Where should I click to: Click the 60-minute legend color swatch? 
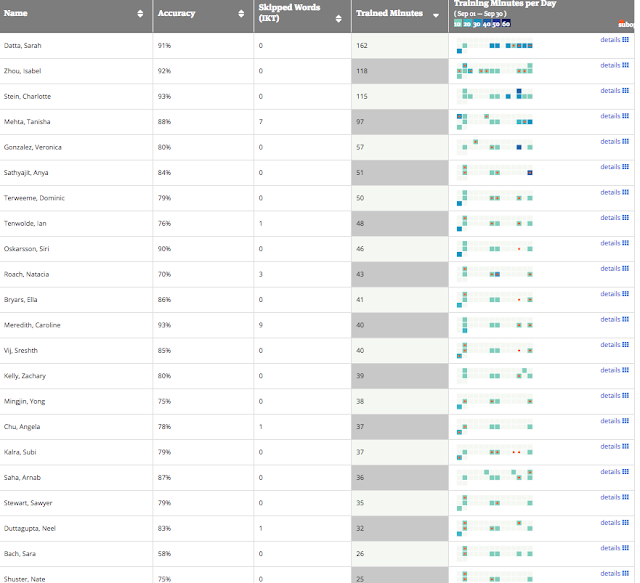click(x=506, y=24)
